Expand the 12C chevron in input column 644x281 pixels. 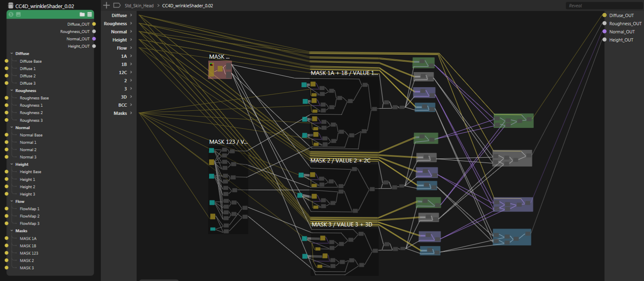coord(131,72)
